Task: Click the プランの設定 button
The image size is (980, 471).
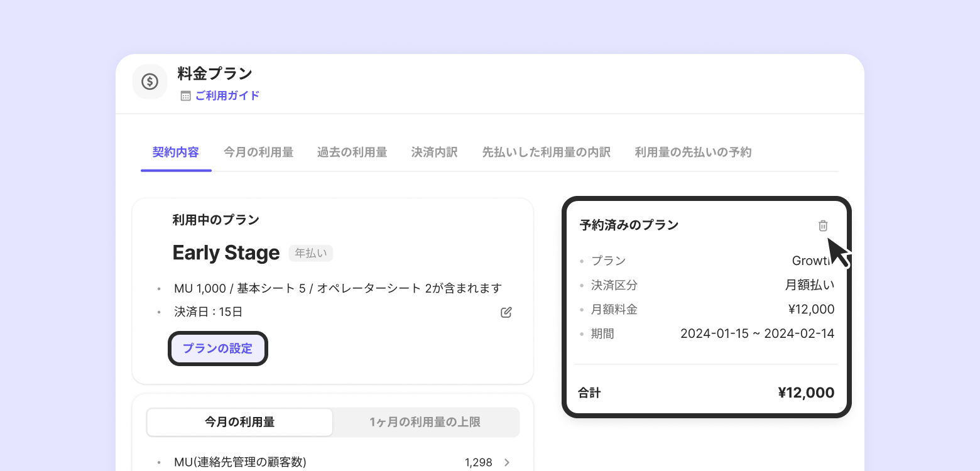Action: (x=218, y=349)
